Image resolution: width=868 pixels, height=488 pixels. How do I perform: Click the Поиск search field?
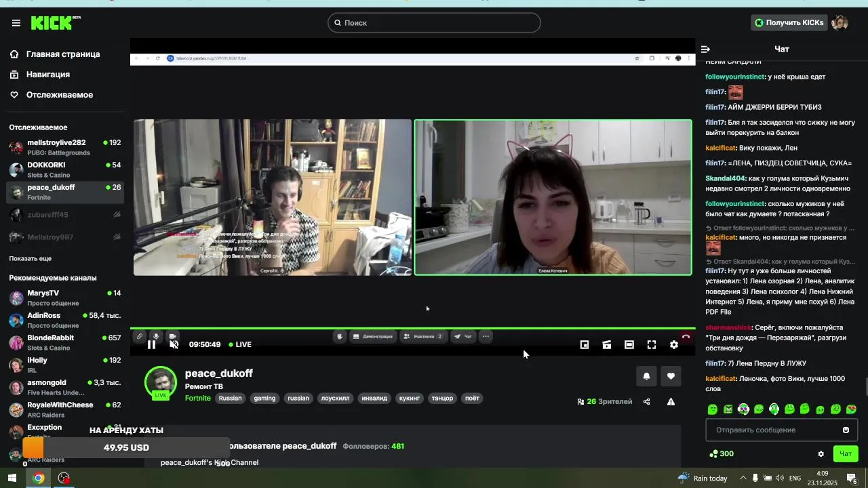[x=434, y=23]
